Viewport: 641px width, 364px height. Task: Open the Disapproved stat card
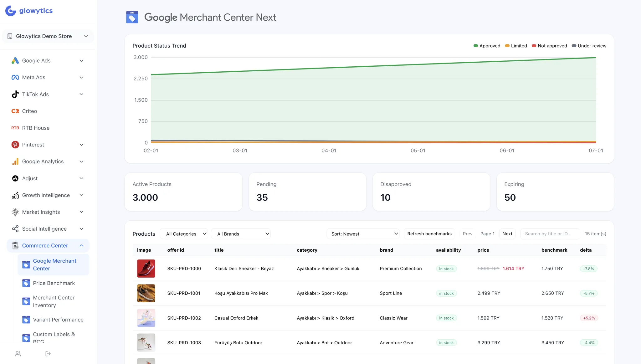431,192
